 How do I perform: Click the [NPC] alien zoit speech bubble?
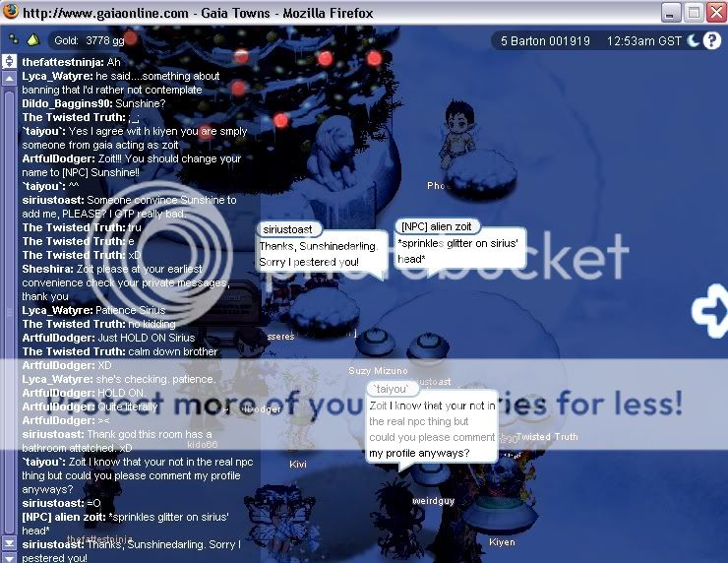coord(460,247)
